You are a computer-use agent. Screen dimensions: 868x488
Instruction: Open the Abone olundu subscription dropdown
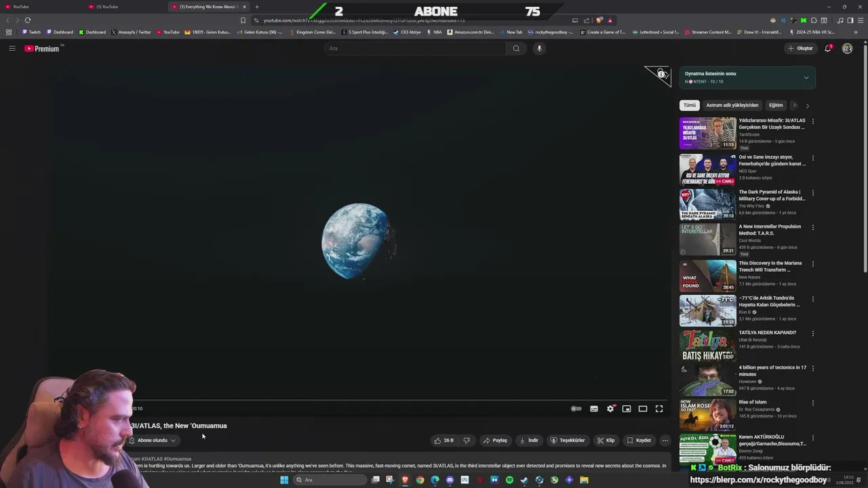pos(153,441)
